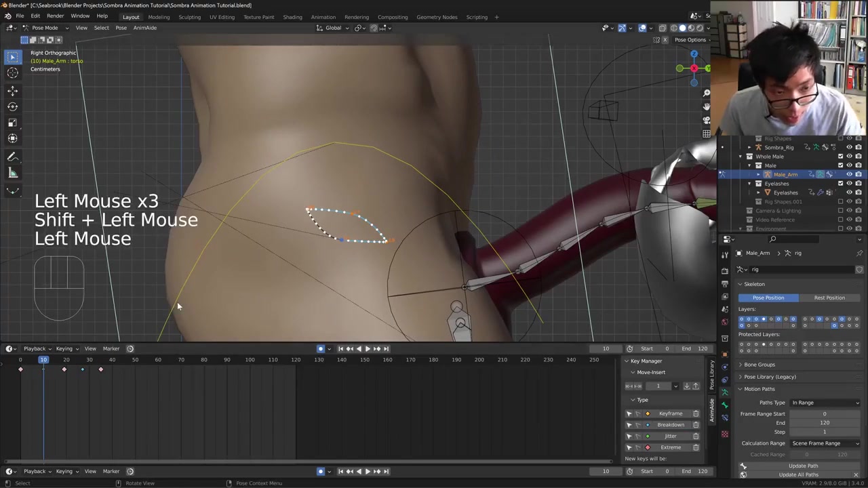This screenshot has width=868, height=488.
Task: Select the Move tool in the viewport toolbar
Action: pos(12,90)
